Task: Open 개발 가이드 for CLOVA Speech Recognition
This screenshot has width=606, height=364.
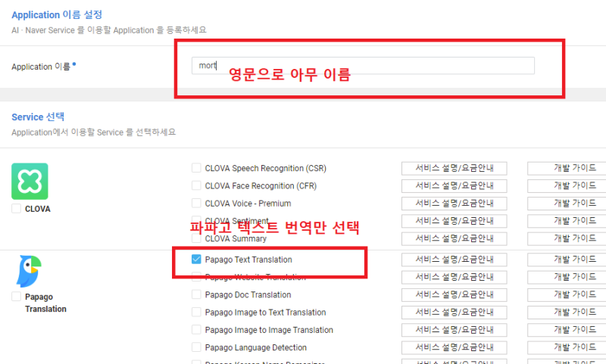Action: (567, 168)
